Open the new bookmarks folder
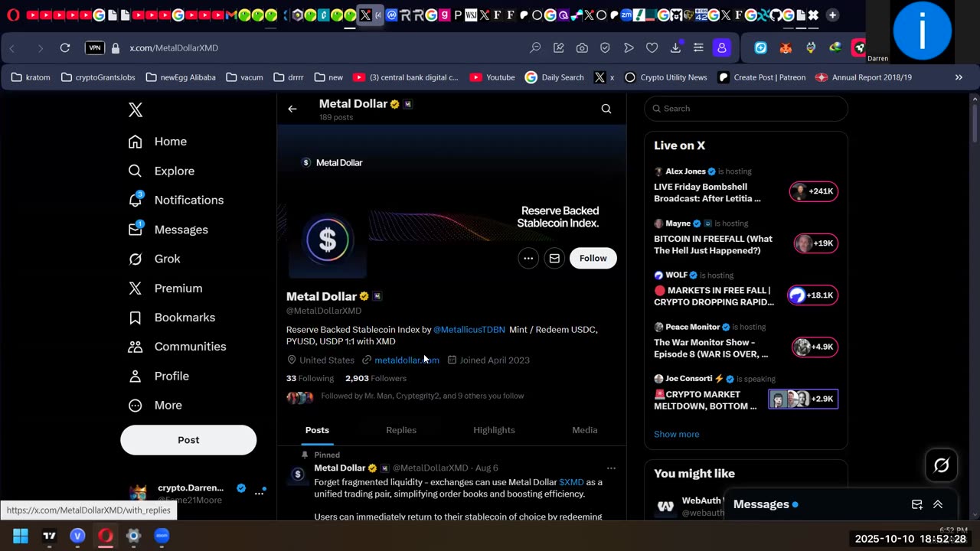 point(328,77)
